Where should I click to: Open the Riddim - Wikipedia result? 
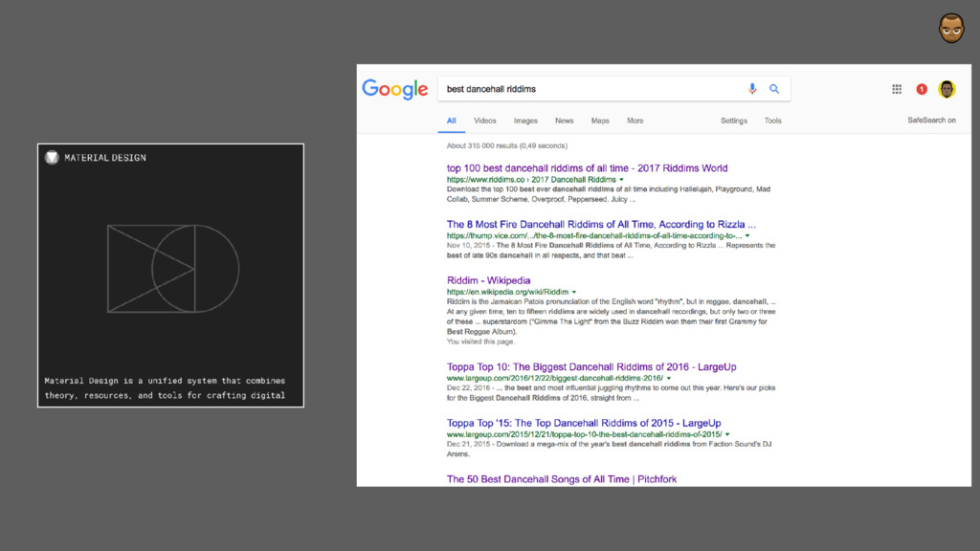(488, 280)
